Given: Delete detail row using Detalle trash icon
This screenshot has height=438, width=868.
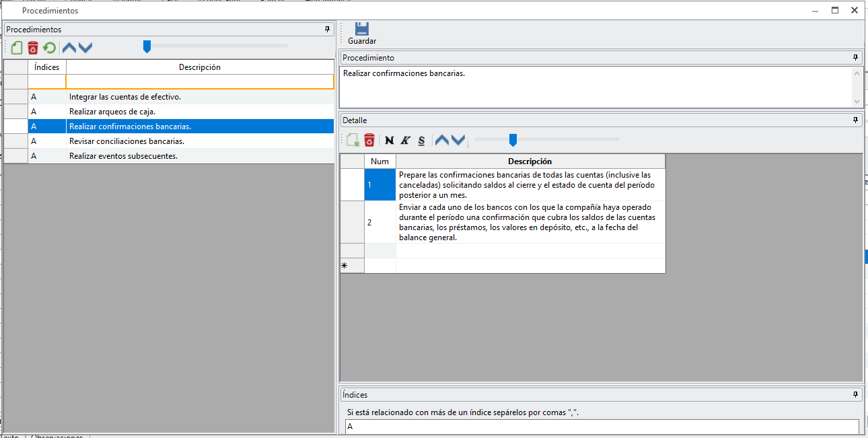Looking at the screenshot, I should (369, 140).
